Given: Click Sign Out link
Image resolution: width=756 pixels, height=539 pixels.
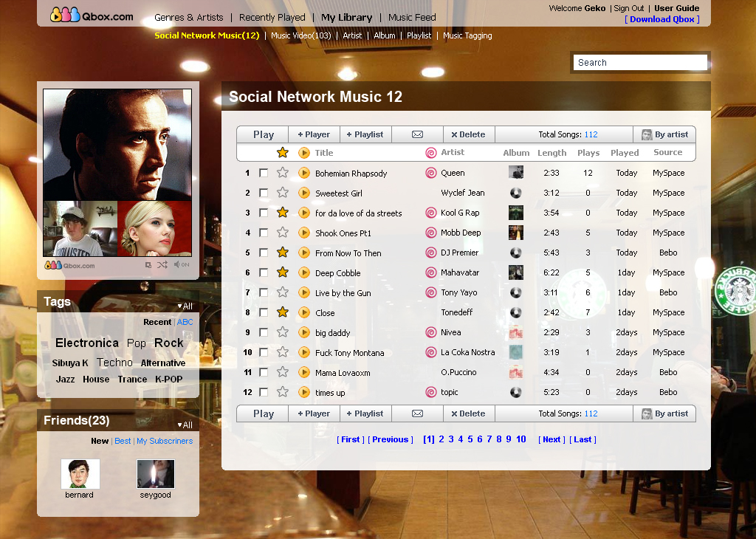Looking at the screenshot, I should click(629, 8).
